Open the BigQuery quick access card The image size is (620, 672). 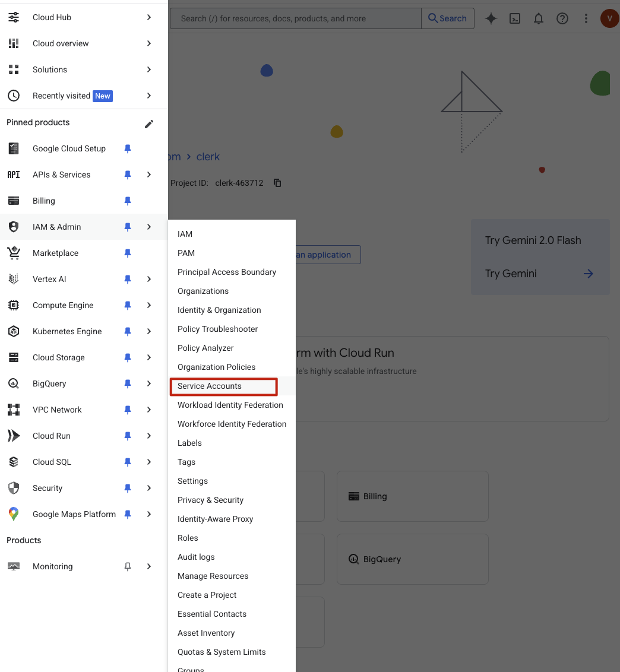pyautogui.click(x=413, y=559)
